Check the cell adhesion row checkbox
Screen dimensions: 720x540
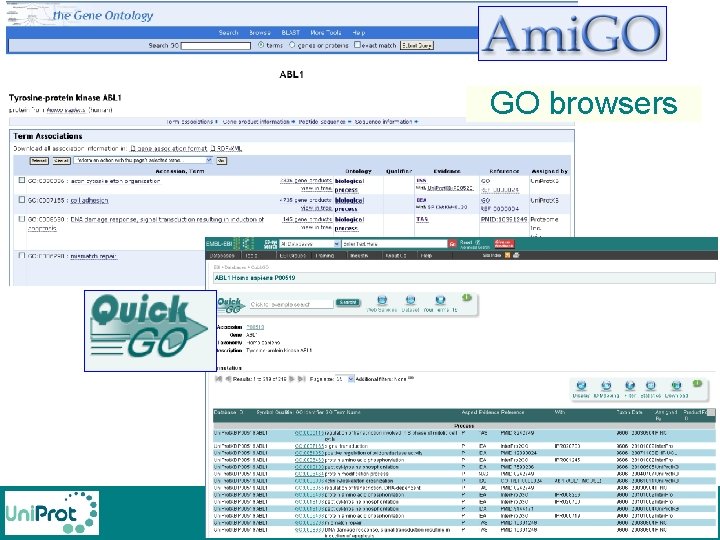click(22, 200)
